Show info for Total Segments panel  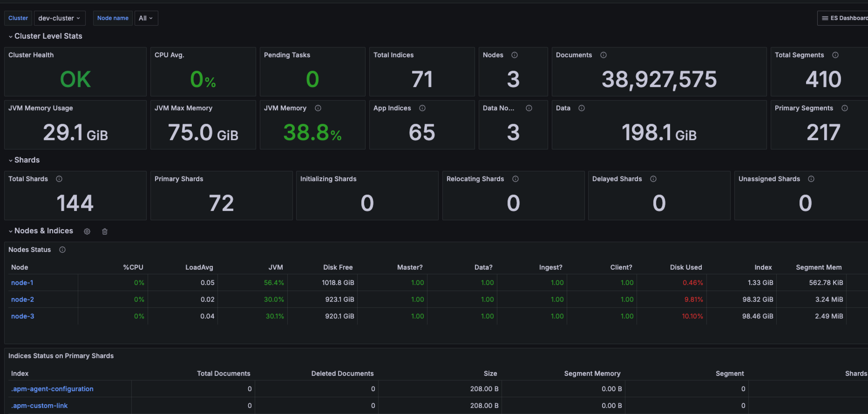point(835,55)
